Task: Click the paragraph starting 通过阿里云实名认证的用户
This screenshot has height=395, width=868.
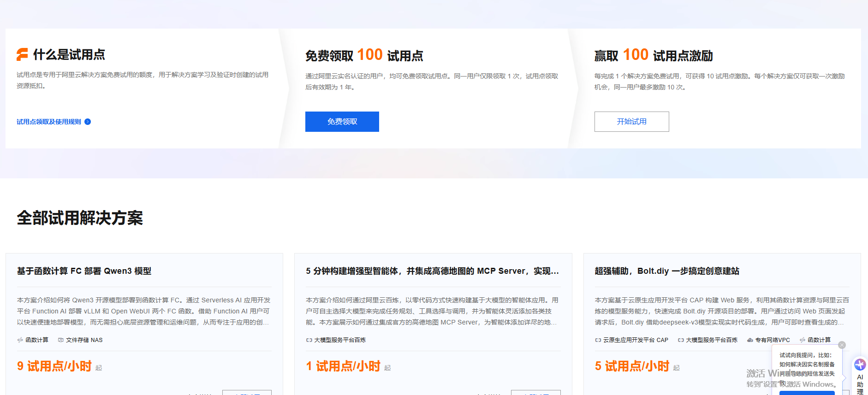Action: point(432,82)
